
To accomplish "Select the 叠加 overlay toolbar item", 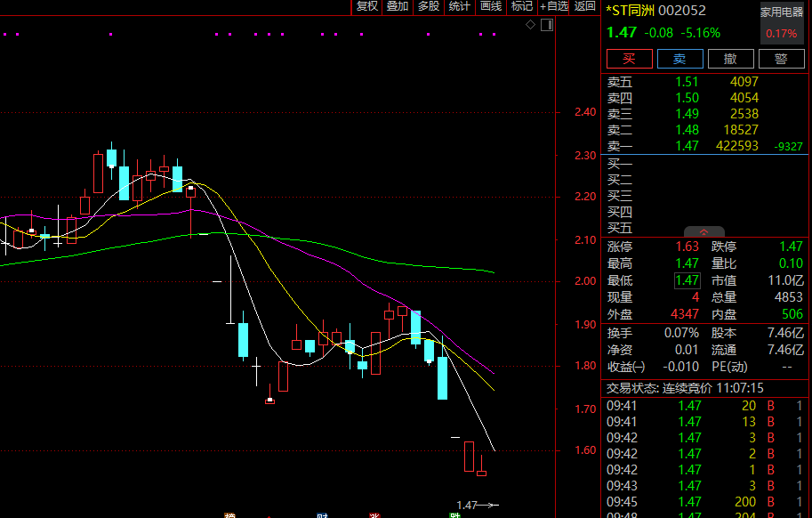I will (x=398, y=6).
